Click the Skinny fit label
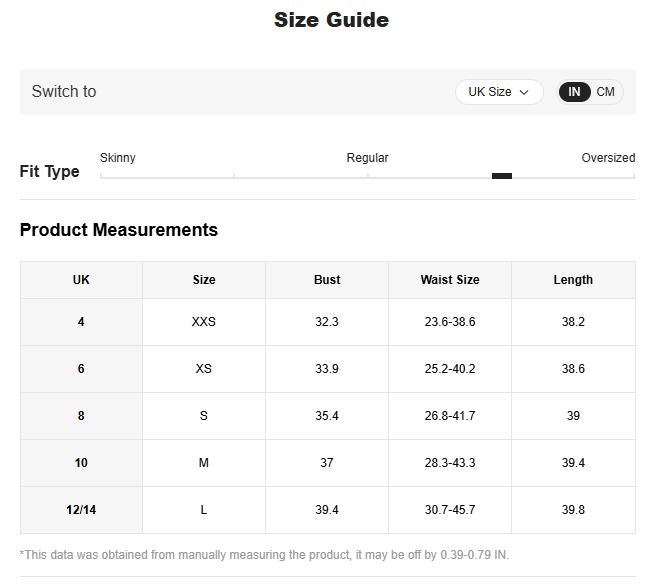 pyautogui.click(x=118, y=158)
